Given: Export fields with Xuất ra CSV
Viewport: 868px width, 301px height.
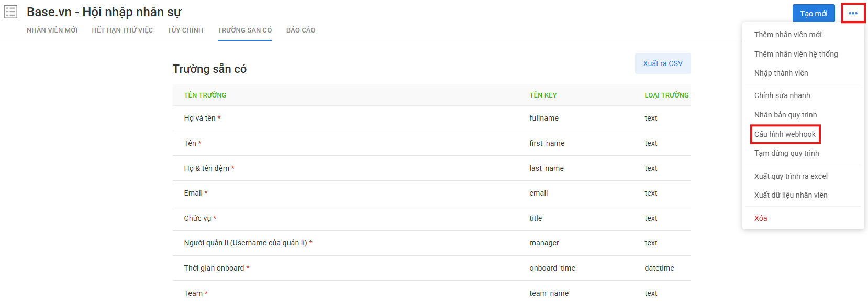Looking at the screenshot, I should (x=663, y=63).
